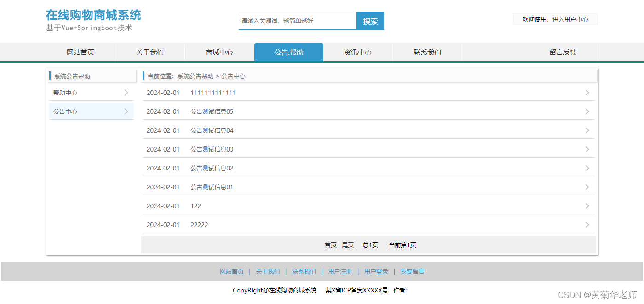Screen dimensions: 644x304
Task: Click the 当前位置 breadcrumb path text
Action: (196, 76)
